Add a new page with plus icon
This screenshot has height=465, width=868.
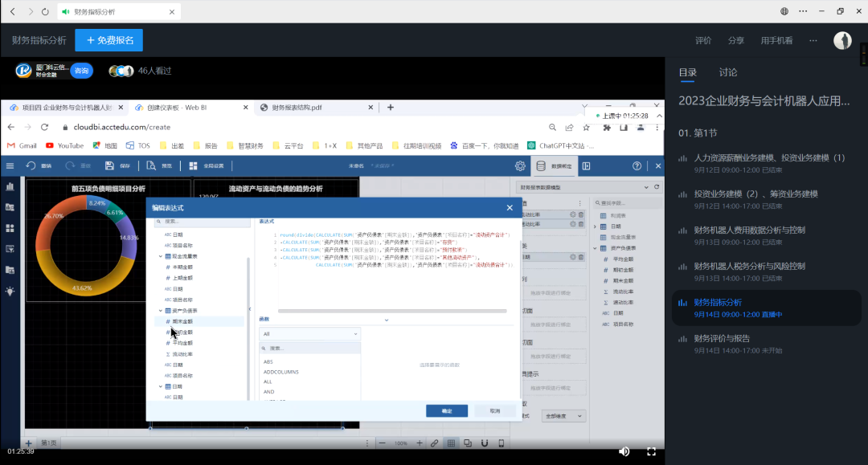click(28, 443)
